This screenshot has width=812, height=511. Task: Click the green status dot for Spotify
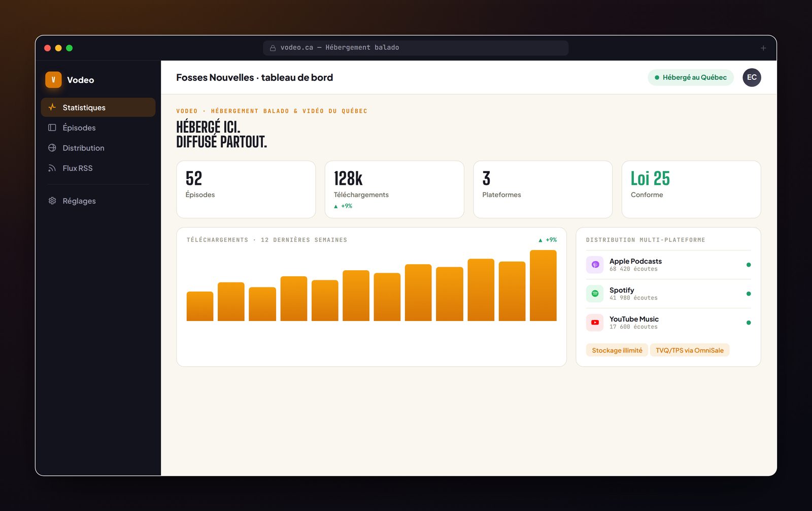click(x=749, y=294)
